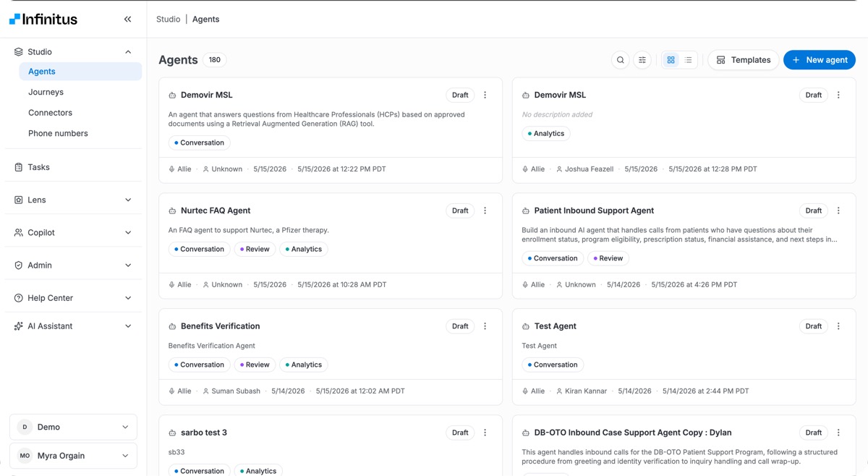Open the Nurtec FAQ Agent card title

click(216, 211)
